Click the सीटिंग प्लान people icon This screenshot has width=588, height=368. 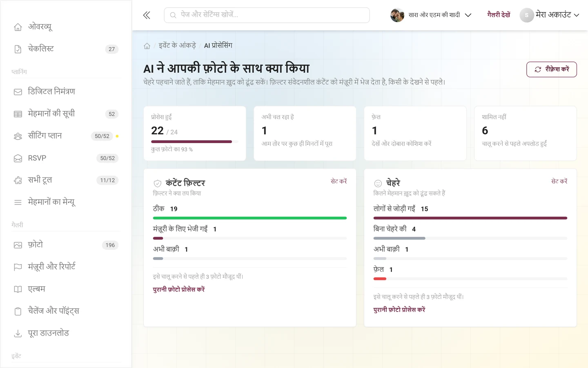coord(18,136)
